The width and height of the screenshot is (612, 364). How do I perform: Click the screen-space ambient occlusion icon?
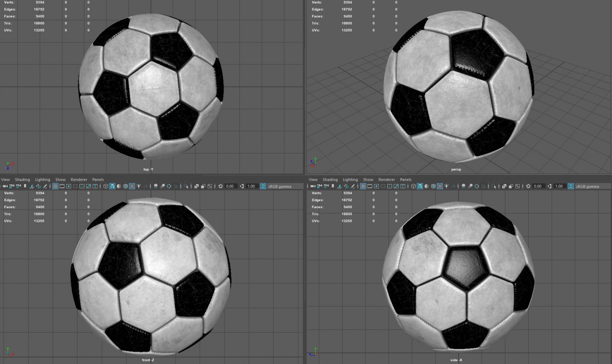(156, 186)
